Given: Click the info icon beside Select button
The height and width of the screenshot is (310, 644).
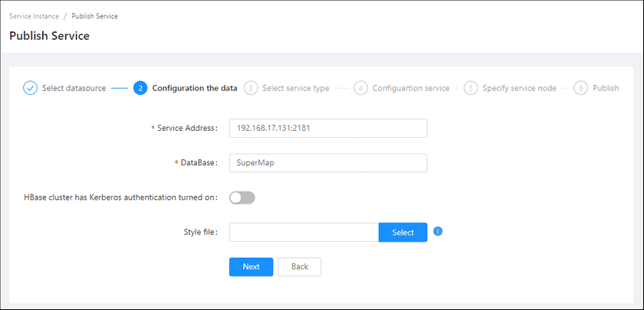Looking at the screenshot, I should pyautogui.click(x=438, y=231).
